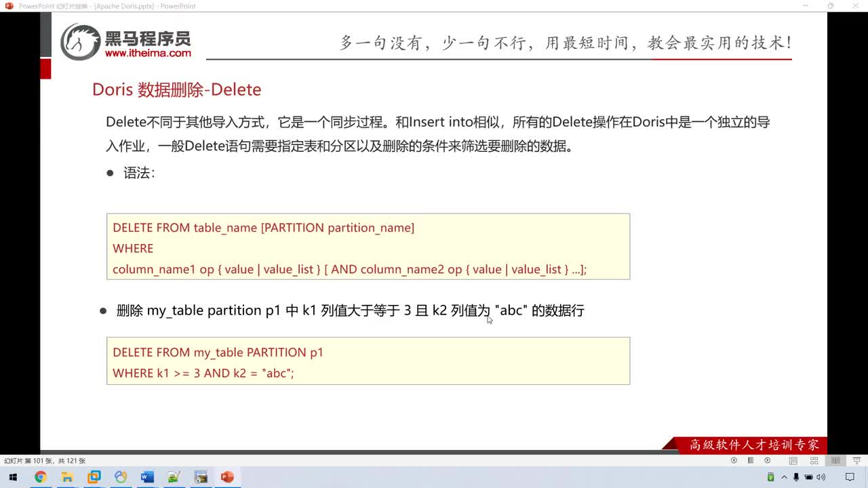Restore down the PowerPoint window
Screen dimensions: 868x488
[x=831, y=6]
